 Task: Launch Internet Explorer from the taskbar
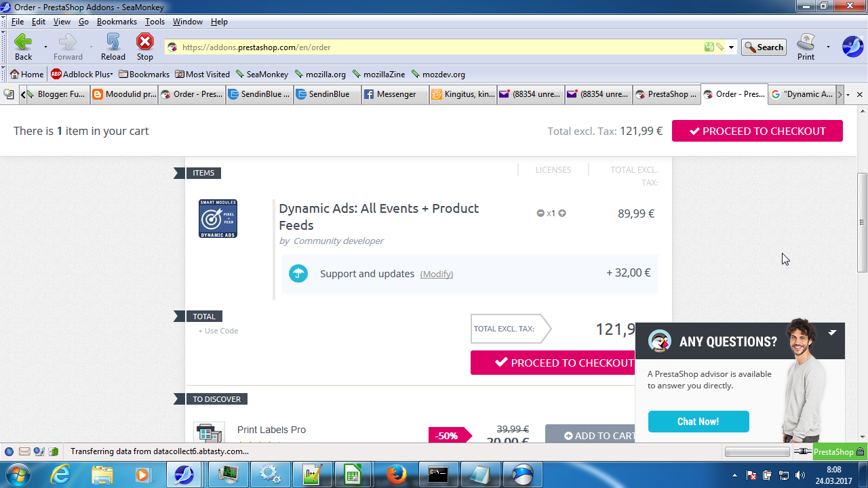[60, 474]
